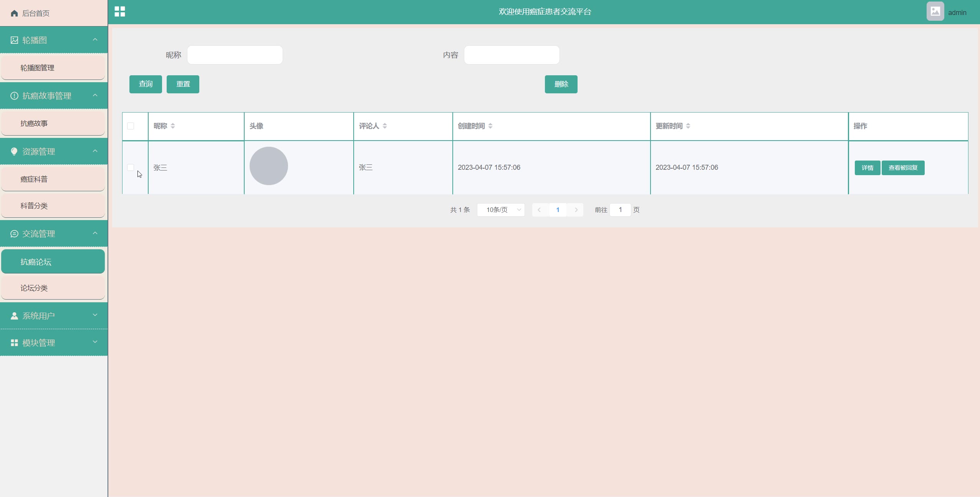Focus the 前往 page number input
980x497 pixels.
(620, 210)
